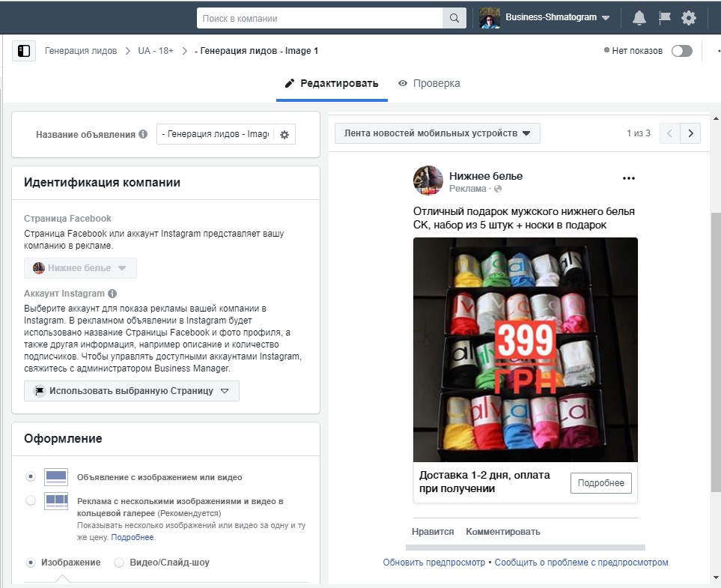The width and height of the screenshot is (721, 588).
Task: Toggle the side navigation panel icon
Action: coord(23,51)
